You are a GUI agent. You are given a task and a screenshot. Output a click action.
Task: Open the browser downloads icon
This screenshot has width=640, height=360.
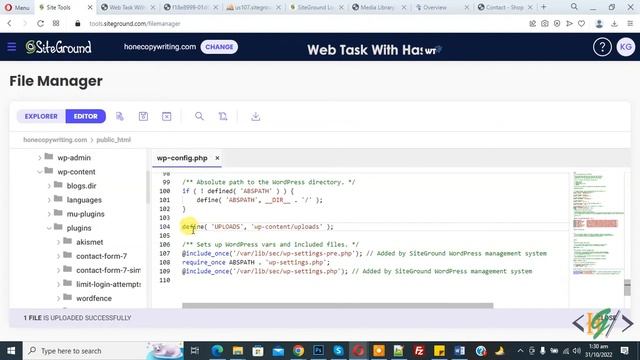(614, 24)
